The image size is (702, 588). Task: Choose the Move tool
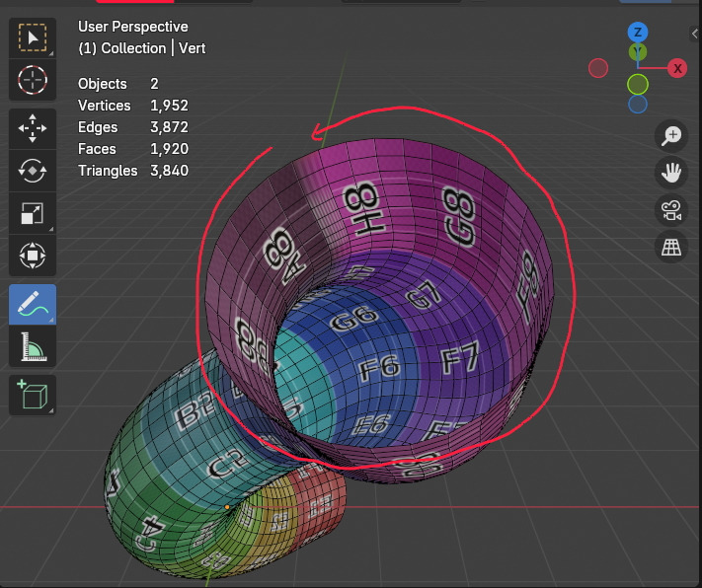click(x=33, y=128)
